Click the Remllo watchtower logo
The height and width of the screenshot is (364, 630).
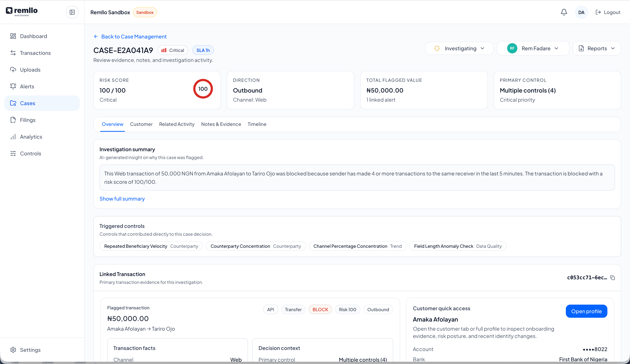[x=22, y=11]
